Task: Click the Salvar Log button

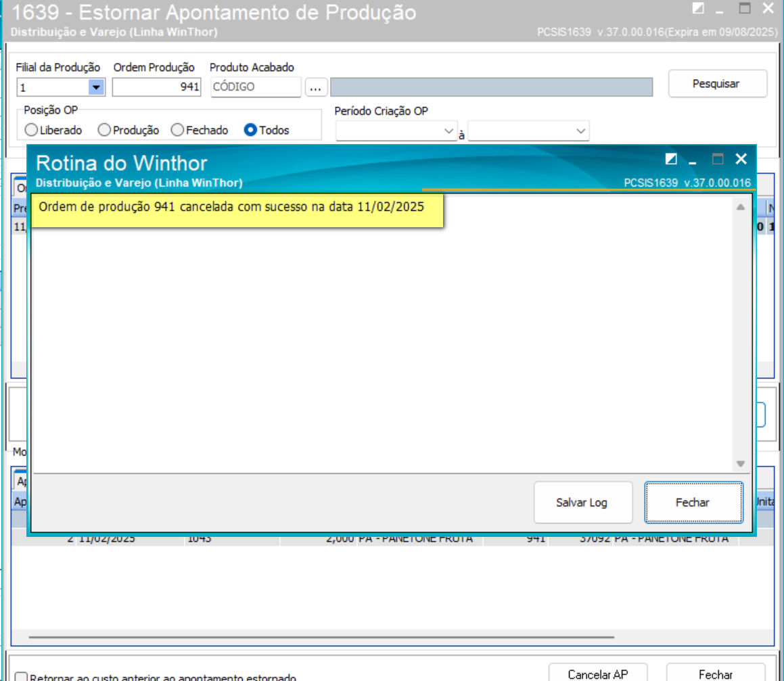Action: point(582,502)
